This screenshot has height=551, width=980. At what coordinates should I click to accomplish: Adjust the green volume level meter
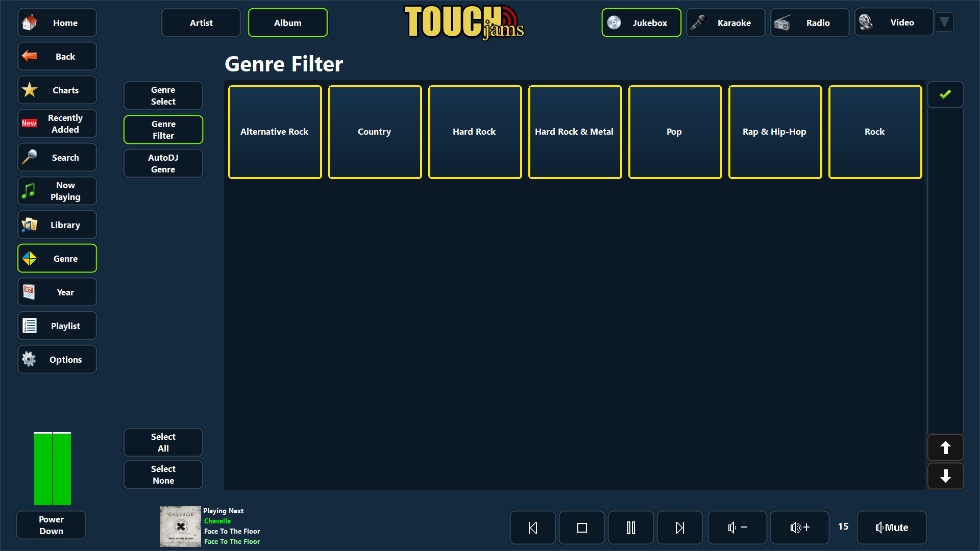pos(52,468)
